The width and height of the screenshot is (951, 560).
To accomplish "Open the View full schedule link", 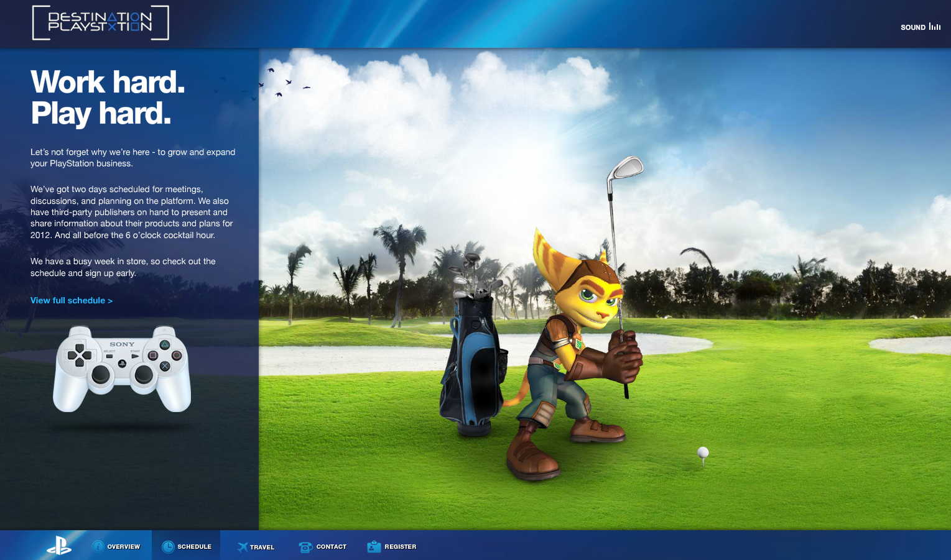I will coord(72,300).
